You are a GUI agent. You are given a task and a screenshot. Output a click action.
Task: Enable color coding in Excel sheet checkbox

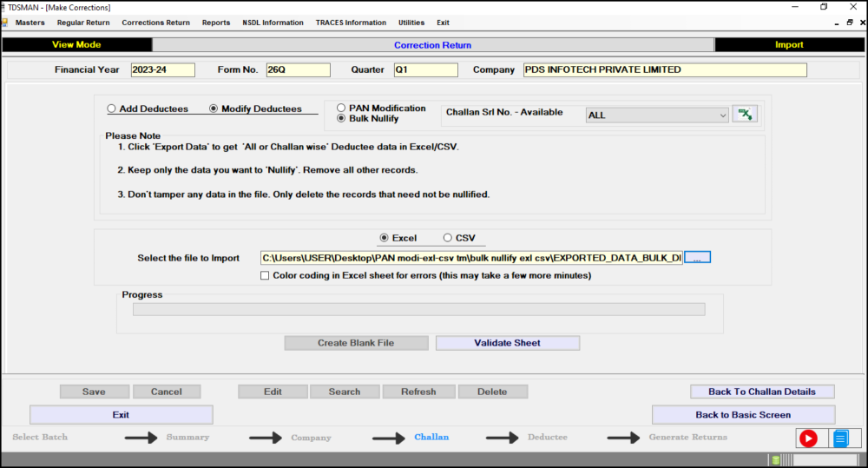click(x=265, y=275)
